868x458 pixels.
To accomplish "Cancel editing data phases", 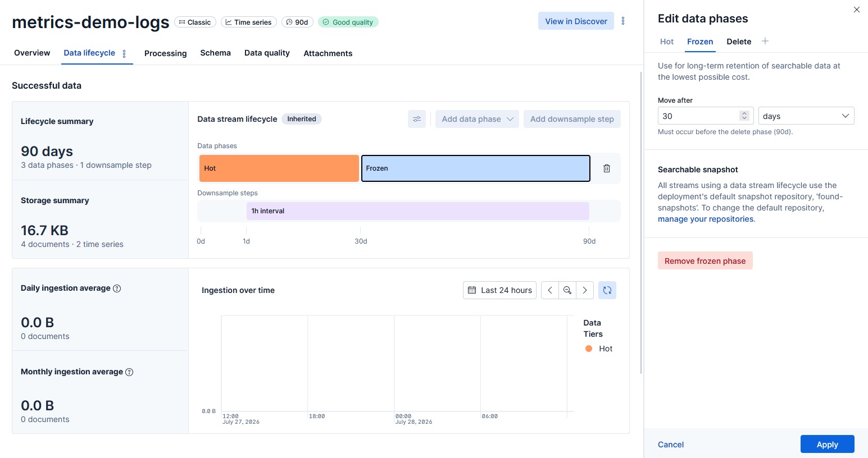I will tap(671, 445).
